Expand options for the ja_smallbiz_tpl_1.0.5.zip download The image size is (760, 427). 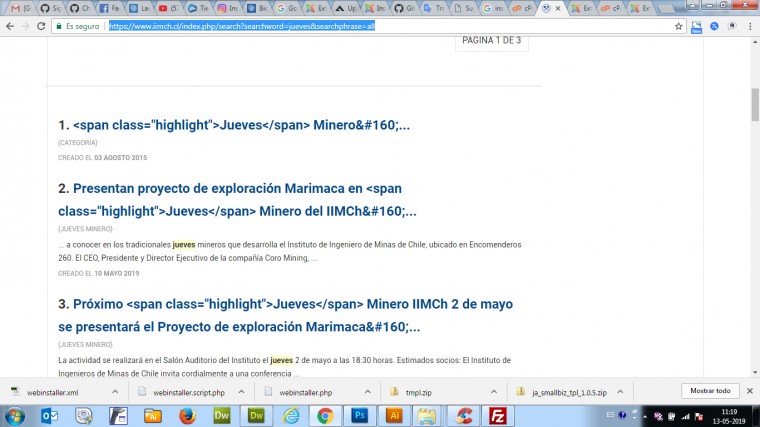click(x=620, y=392)
